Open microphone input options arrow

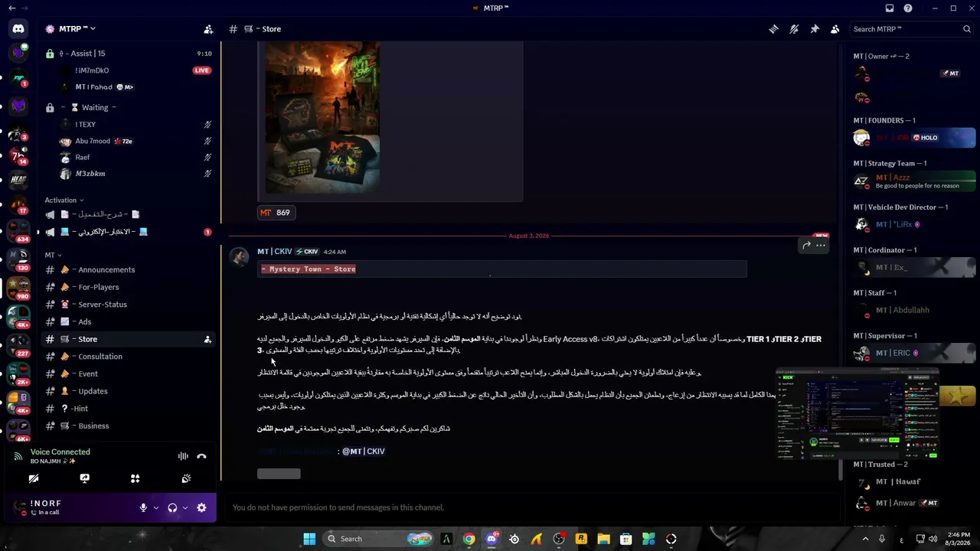[156, 507]
